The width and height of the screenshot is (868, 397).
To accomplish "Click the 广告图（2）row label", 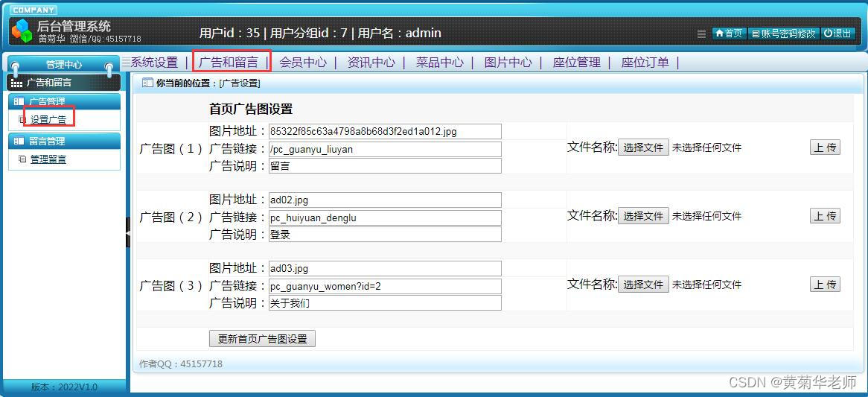I will (x=171, y=217).
